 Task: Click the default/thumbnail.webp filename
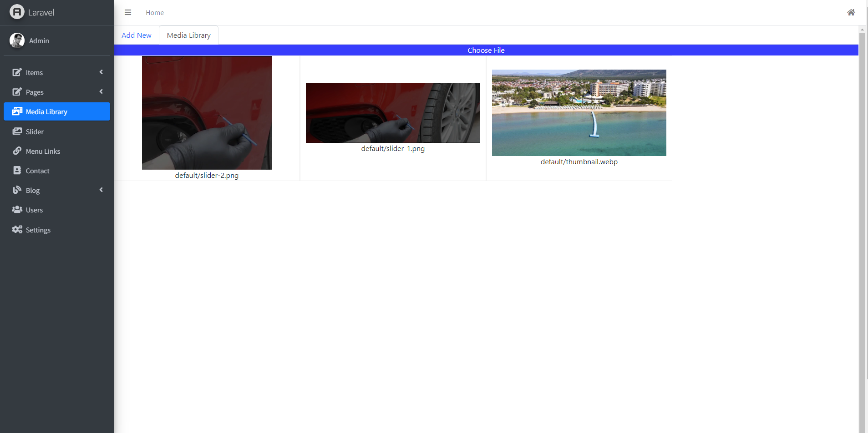[x=579, y=161]
